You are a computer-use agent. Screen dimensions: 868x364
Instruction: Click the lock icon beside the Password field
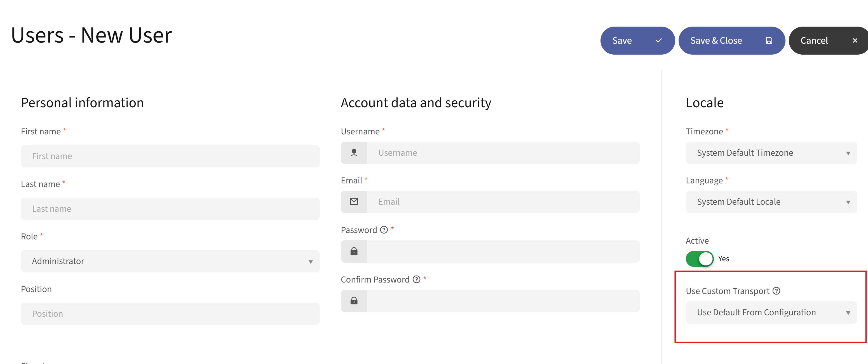pos(354,251)
